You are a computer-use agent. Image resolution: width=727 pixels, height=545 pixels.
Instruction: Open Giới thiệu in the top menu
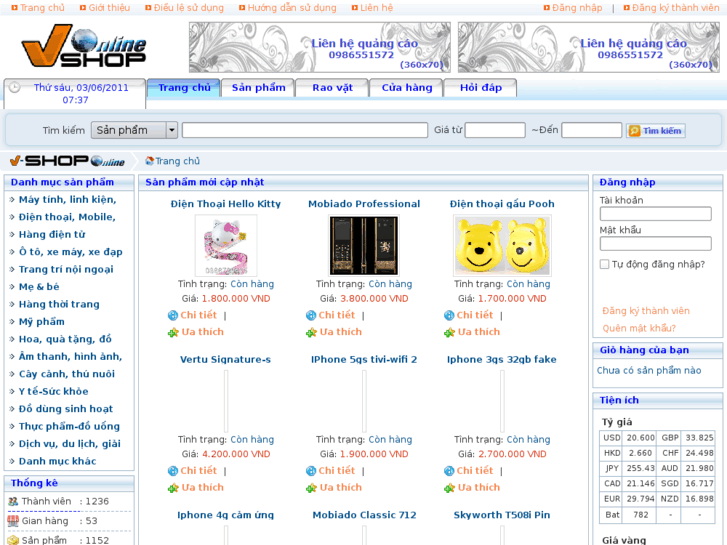[x=109, y=8]
